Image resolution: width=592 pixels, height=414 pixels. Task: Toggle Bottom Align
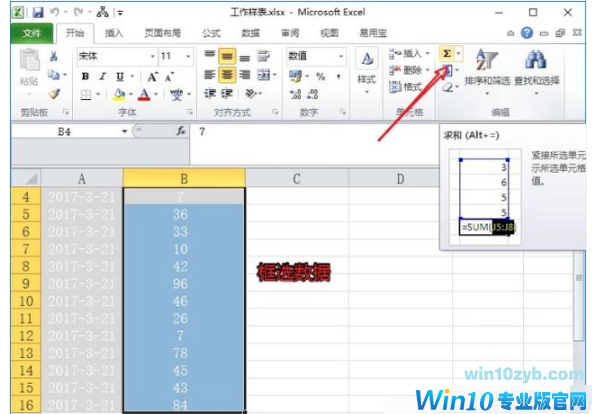(245, 57)
